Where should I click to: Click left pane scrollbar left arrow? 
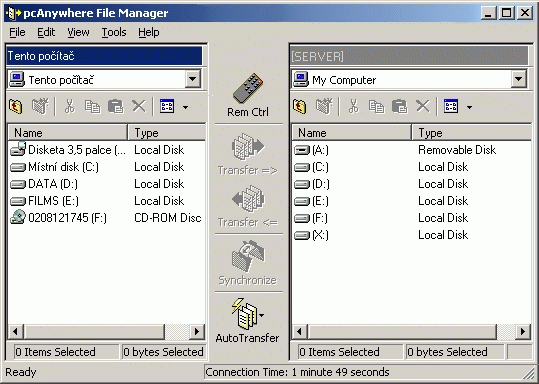[x=15, y=331]
